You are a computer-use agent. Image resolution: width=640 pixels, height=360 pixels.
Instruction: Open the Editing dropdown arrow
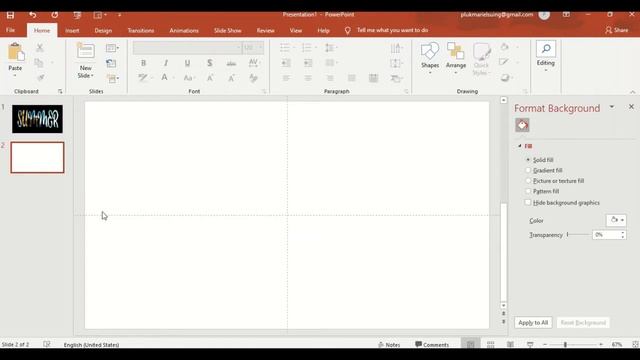(x=546, y=71)
